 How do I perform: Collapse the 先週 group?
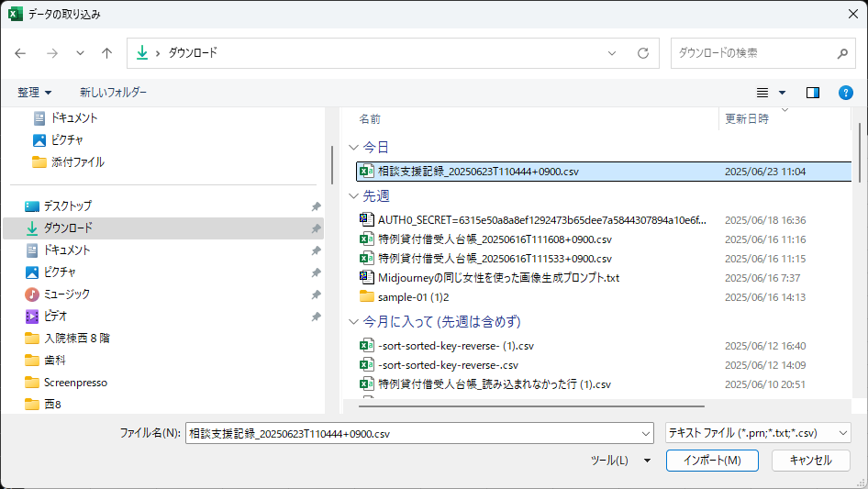coord(353,196)
